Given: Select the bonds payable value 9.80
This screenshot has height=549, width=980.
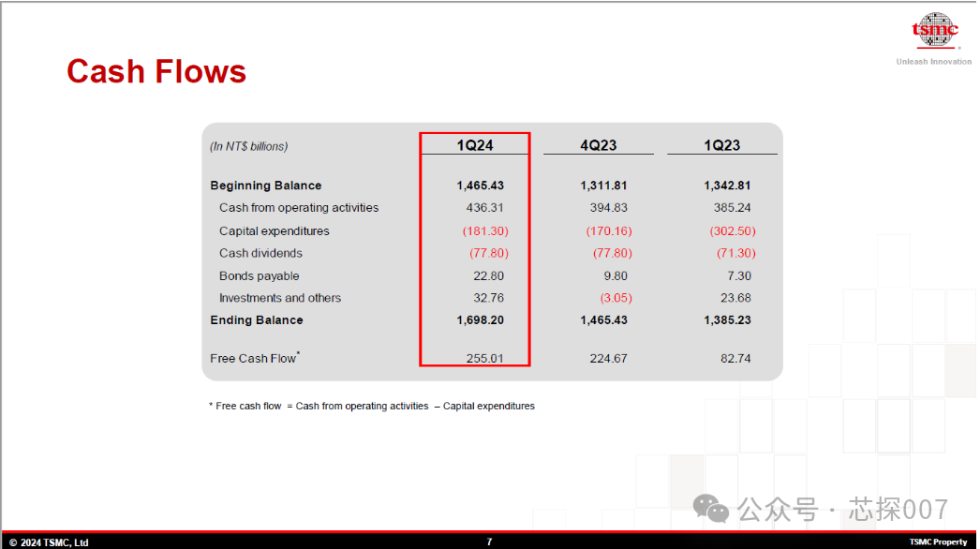Looking at the screenshot, I should pyautogui.click(x=616, y=275).
